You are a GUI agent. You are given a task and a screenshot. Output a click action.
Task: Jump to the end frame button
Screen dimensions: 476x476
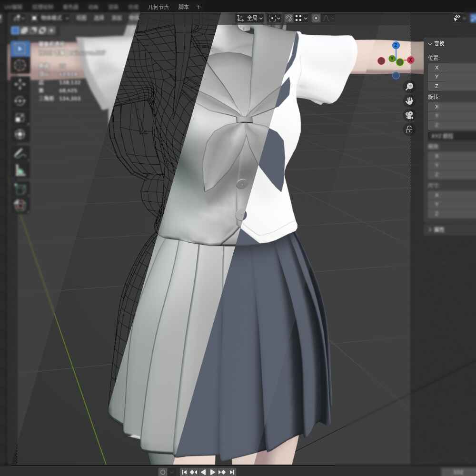tap(232, 472)
